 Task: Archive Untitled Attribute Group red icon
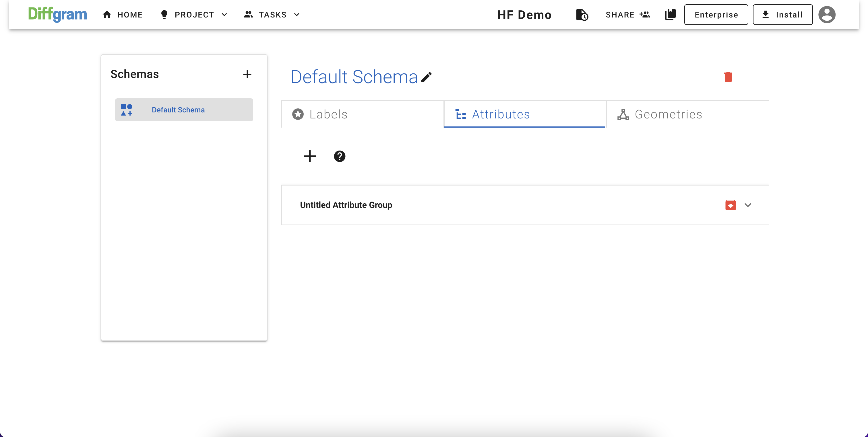pyautogui.click(x=730, y=205)
